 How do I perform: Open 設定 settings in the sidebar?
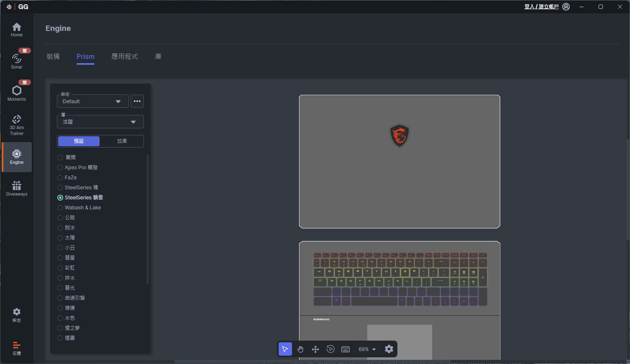[x=17, y=315]
